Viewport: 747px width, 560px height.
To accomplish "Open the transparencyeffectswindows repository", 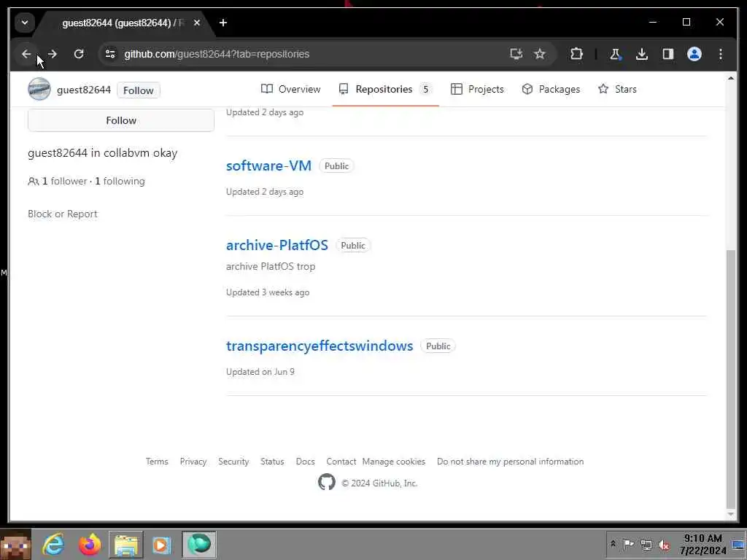I will click(x=320, y=346).
